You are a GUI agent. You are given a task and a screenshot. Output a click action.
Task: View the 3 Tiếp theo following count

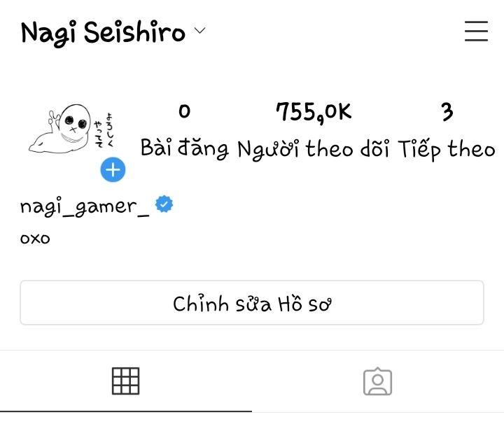pyautogui.click(x=447, y=112)
